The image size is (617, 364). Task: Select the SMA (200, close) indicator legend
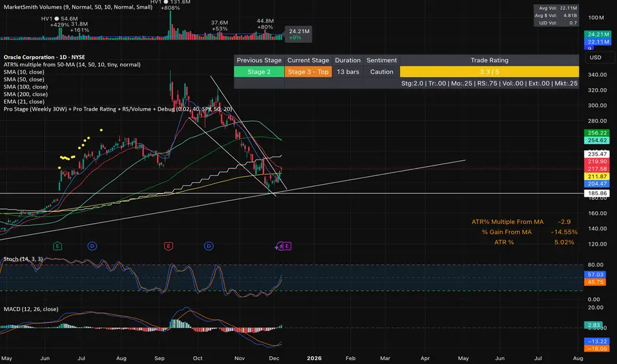26,95
